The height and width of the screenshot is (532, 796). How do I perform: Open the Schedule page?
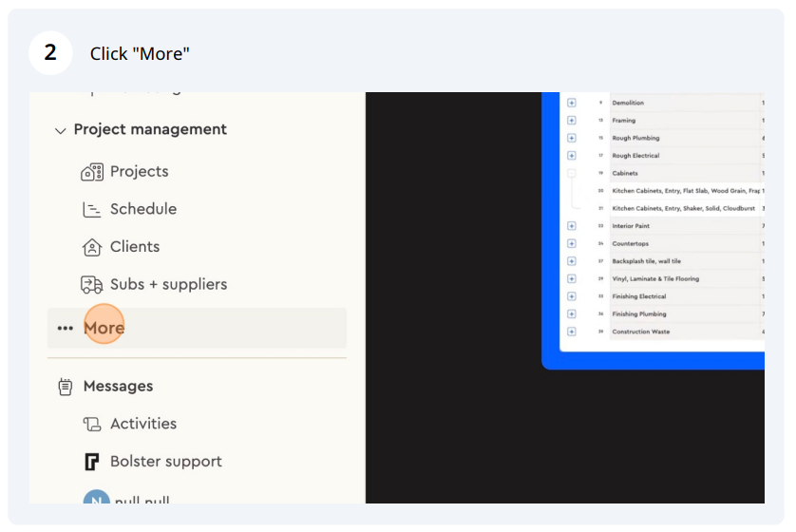tap(129, 209)
